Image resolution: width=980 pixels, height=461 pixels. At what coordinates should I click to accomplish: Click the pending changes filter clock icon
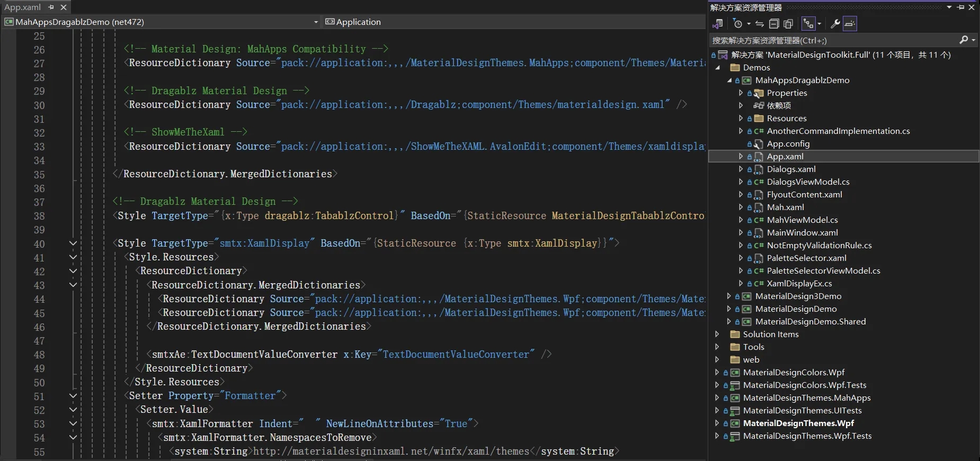click(738, 24)
